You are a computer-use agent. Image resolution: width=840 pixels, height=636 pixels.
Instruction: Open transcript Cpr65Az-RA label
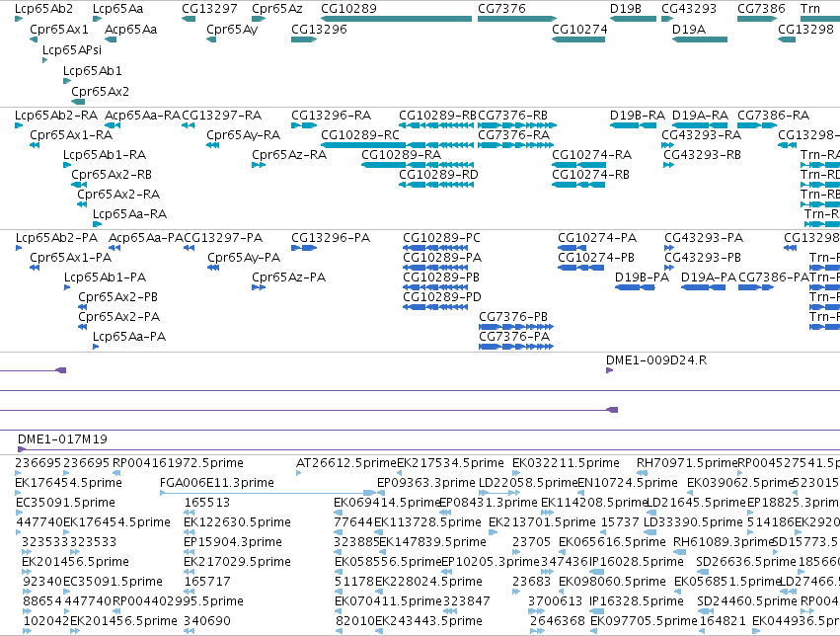click(x=289, y=155)
